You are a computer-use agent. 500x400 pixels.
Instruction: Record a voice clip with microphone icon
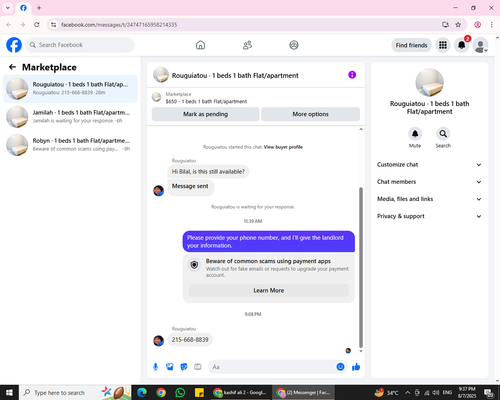point(155,367)
